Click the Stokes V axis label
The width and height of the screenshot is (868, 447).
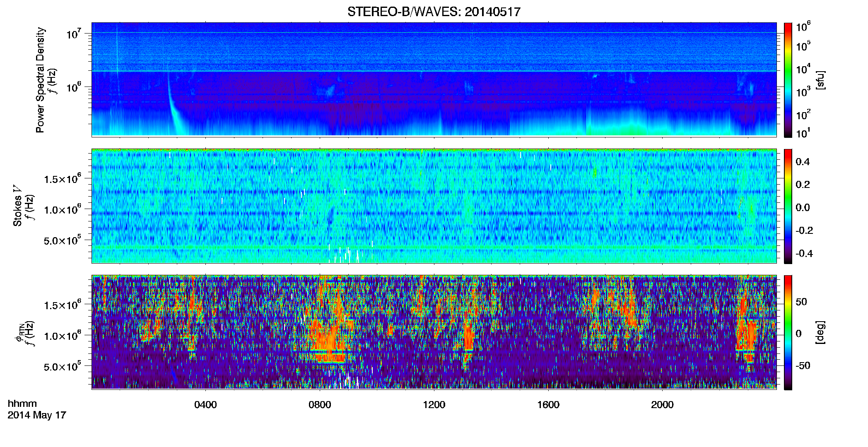[x=17, y=206]
